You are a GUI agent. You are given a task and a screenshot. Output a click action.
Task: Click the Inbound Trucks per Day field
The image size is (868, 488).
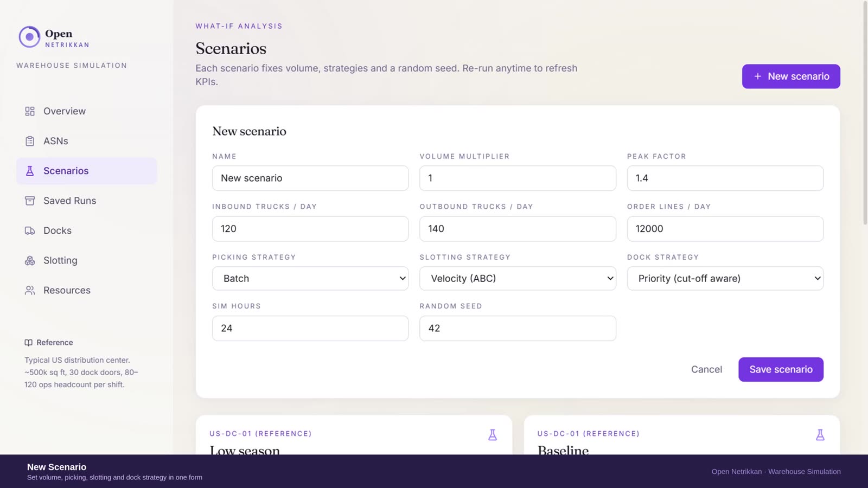tap(310, 229)
